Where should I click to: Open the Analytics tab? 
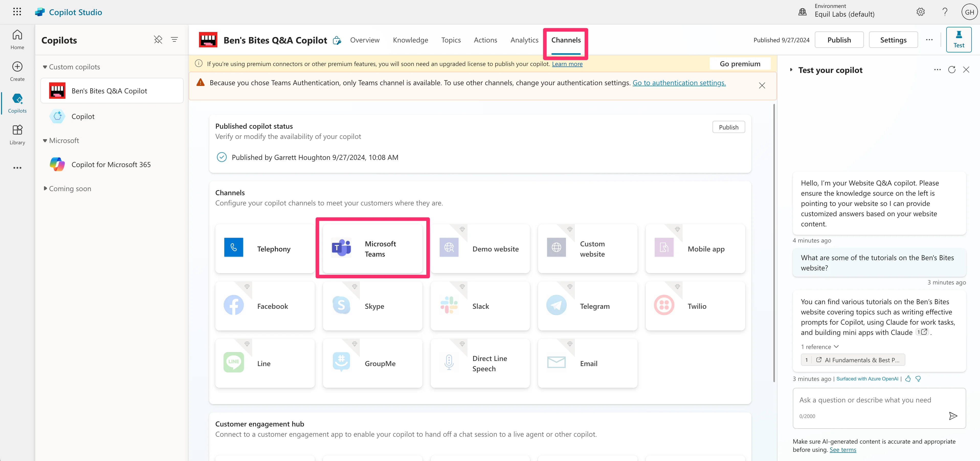tap(524, 40)
